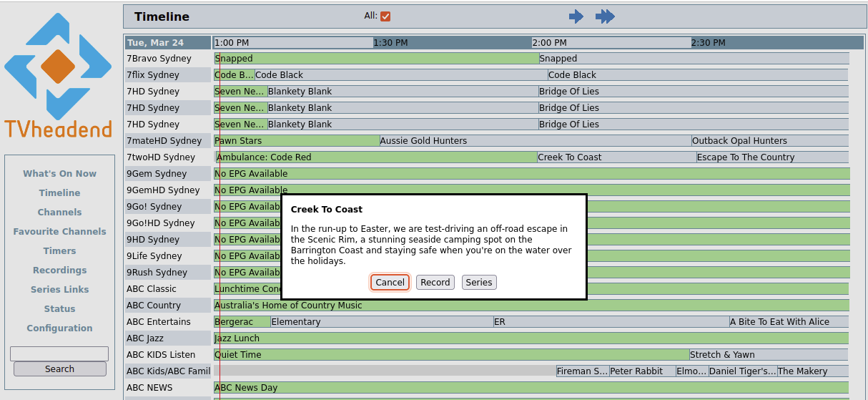
Task: Select the 7flix Sydney channel
Action: click(x=168, y=75)
